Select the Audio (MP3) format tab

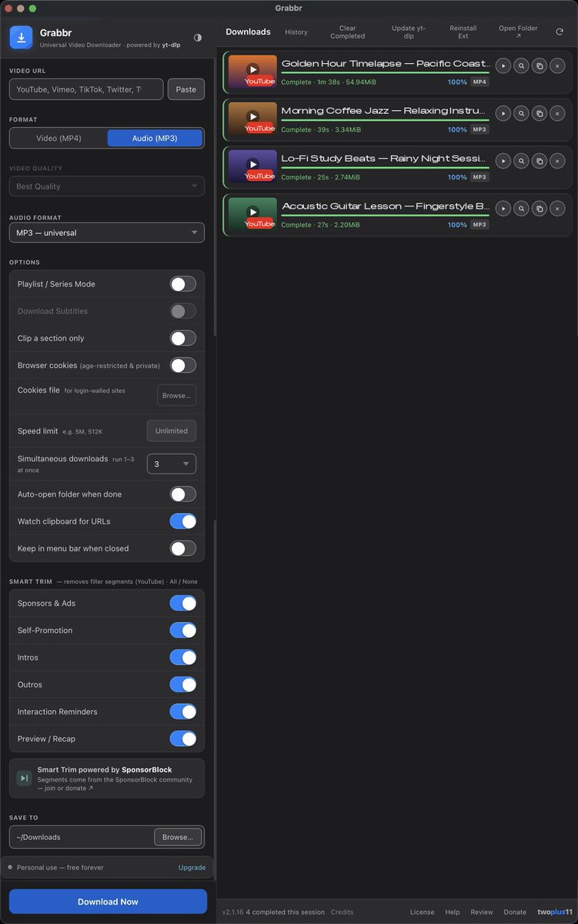(x=155, y=139)
